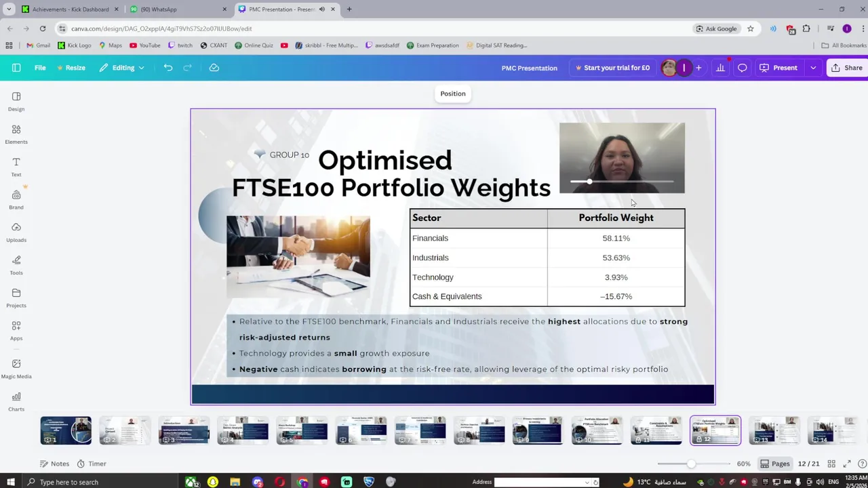Select slide 13 thumbnail

click(x=774, y=431)
